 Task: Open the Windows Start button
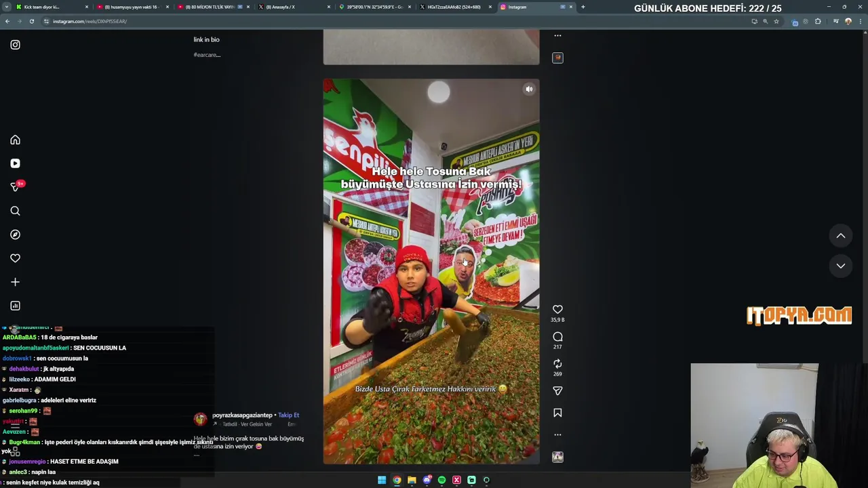point(382,480)
